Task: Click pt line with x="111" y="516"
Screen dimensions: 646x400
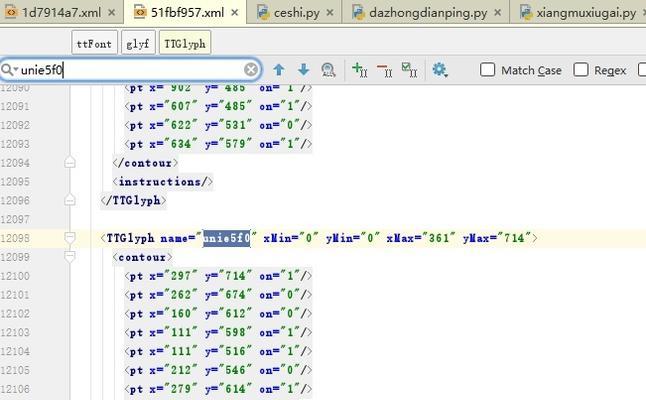Action: click(218, 351)
